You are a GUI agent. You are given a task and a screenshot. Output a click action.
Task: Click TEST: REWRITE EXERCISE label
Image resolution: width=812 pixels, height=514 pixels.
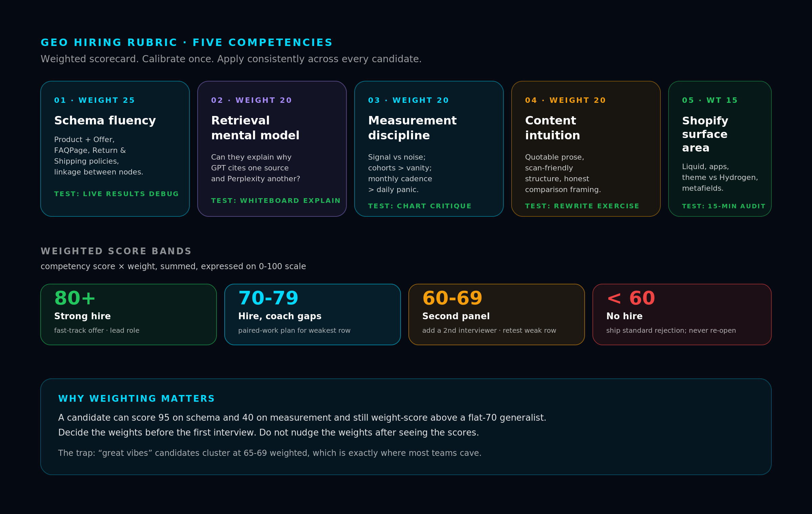(x=582, y=206)
